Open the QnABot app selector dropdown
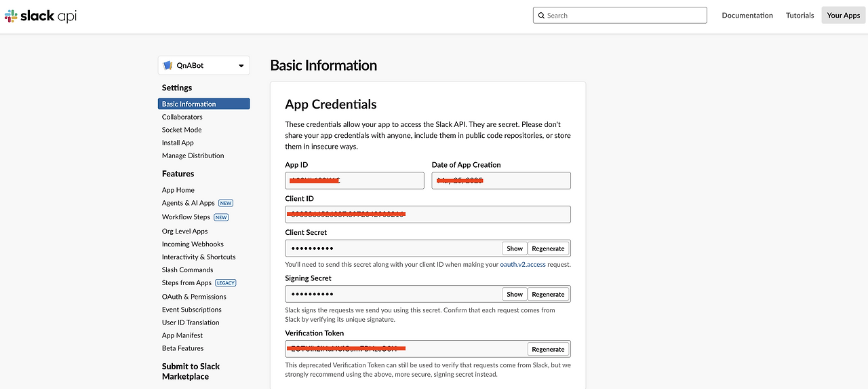Screen dimensions: 868x389 tap(204, 65)
